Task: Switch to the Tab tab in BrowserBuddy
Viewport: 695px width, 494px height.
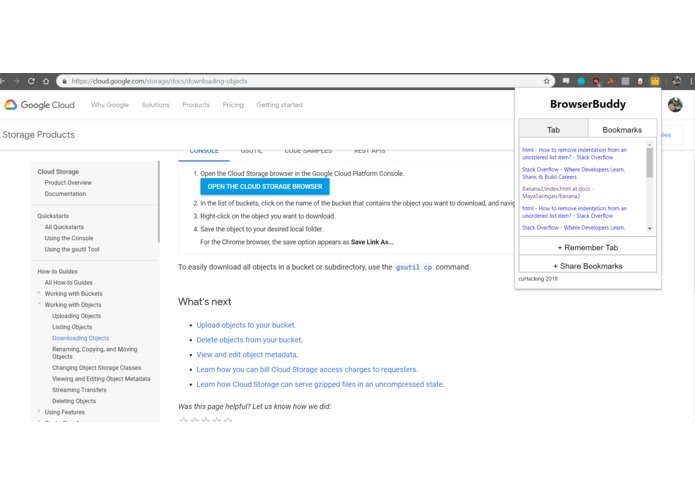Action: click(x=553, y=129)
